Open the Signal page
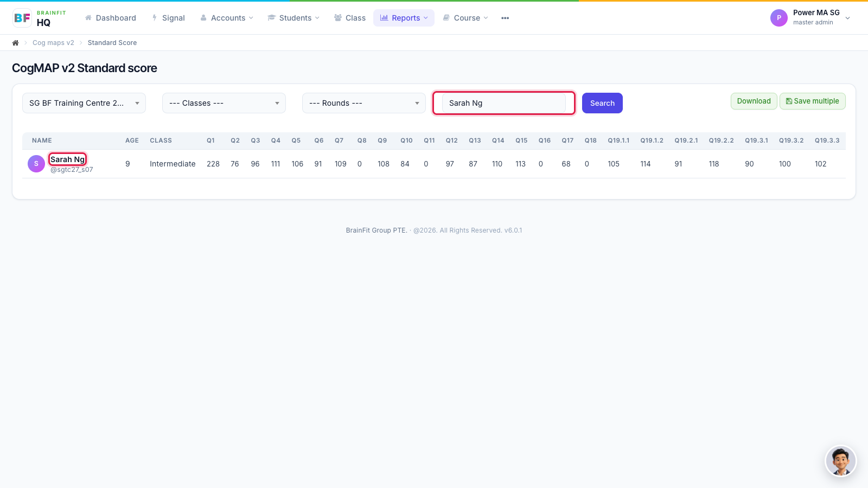This screenshot has height=488, width=868. coord(168,18)
